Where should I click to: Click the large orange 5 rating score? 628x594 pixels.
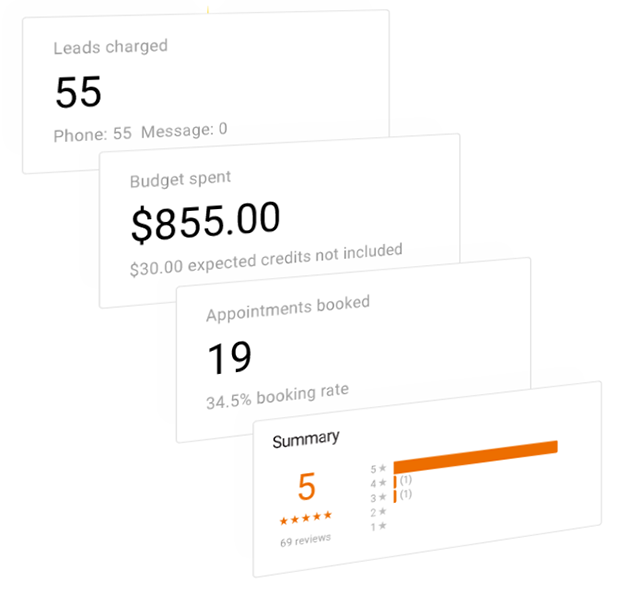point(306,487)
